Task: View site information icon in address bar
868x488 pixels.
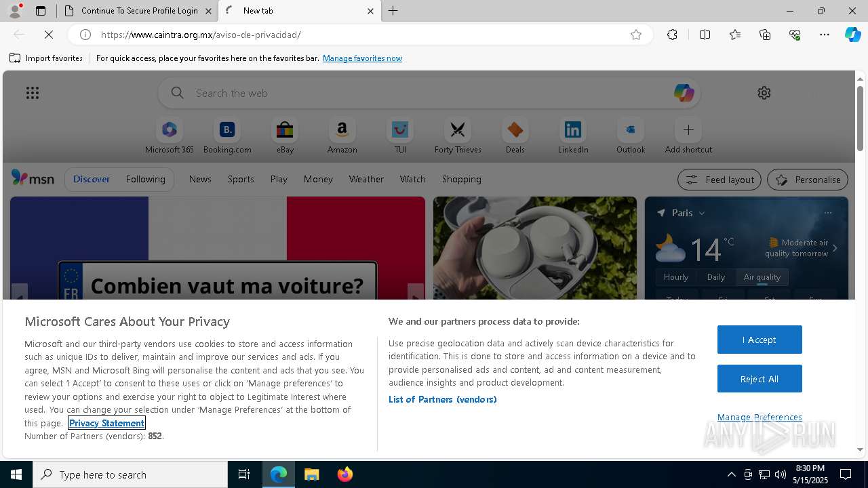Action: tap(85, 35)
